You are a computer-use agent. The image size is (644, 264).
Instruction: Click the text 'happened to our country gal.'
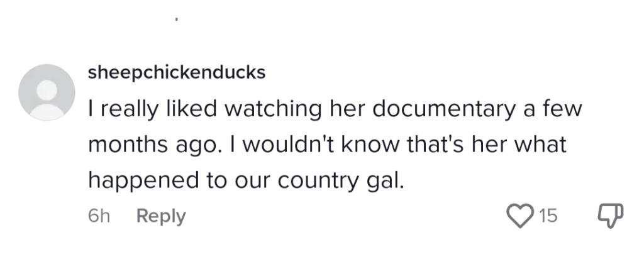[x=244, y=180]
